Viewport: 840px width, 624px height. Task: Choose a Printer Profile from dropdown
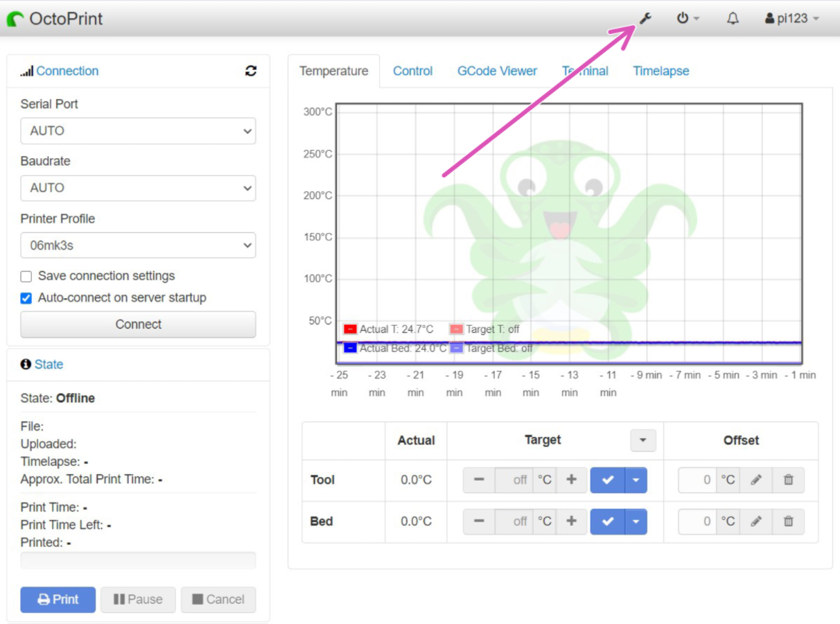click(x=138, y=245)
